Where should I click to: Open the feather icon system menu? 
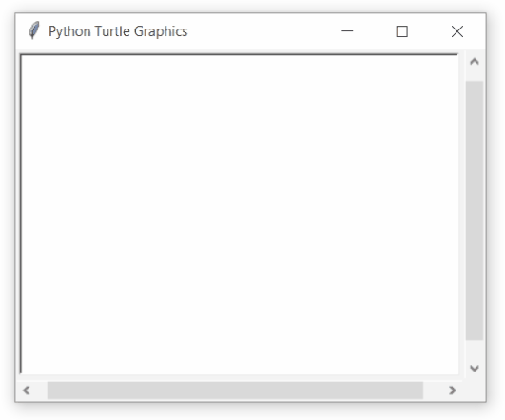(x=34, y=31)
